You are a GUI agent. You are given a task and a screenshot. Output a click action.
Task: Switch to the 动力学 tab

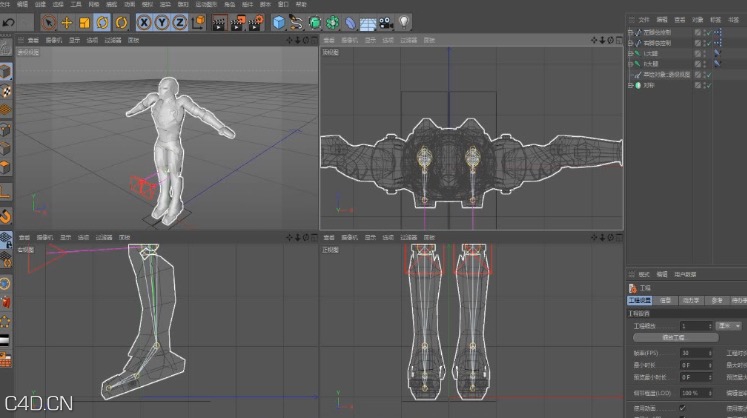691,300
